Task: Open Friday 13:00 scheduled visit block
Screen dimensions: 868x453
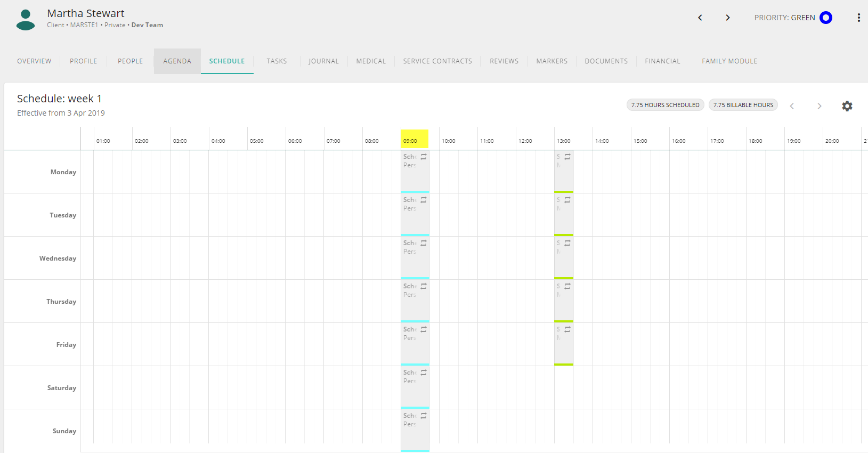Action: pyautogui.click(x=564, y=344)
